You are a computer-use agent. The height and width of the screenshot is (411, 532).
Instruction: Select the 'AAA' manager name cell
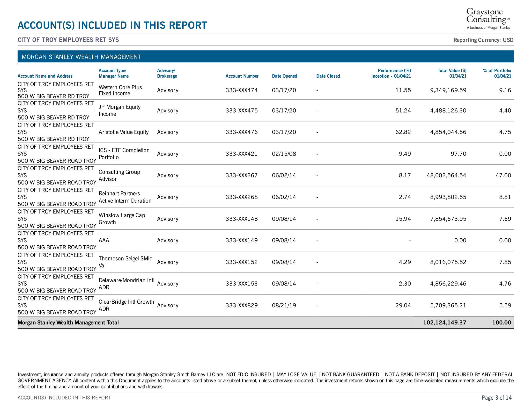(104, 240)
